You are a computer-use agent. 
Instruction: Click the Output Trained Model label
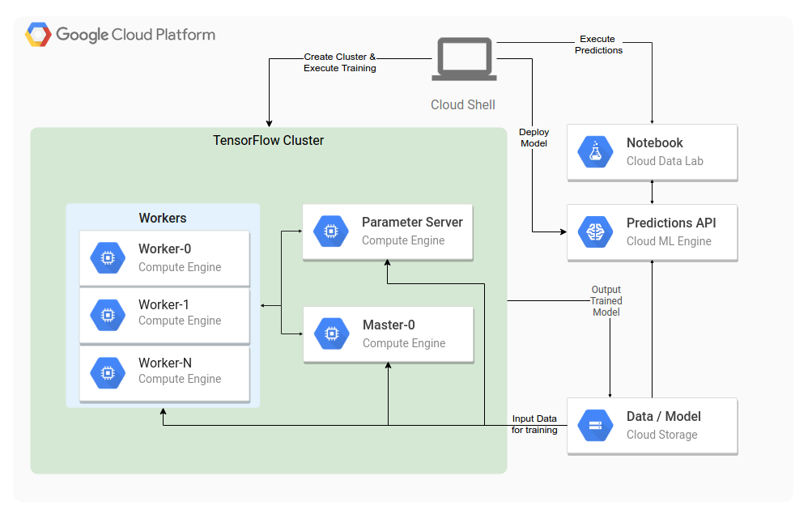(606, 301)
